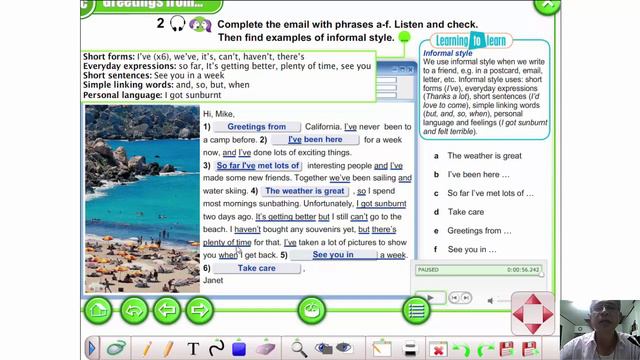Mute audio via speaker icon
Viewport: 640px width, 360px height.
[490, 301]
